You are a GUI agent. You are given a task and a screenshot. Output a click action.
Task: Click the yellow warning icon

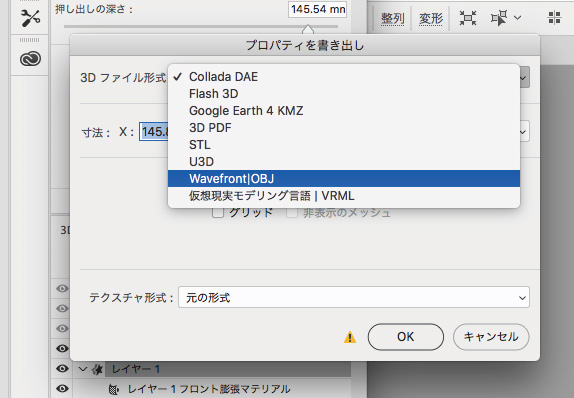pos(350,337)
